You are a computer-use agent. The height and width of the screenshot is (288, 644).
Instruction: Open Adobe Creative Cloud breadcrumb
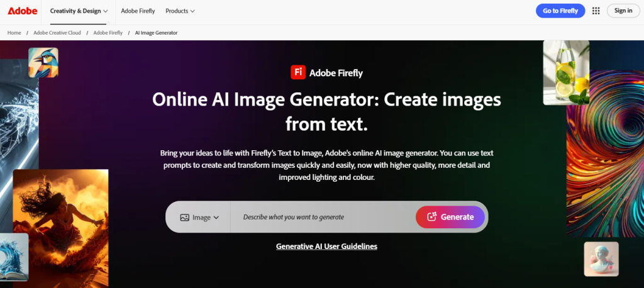pos(57,33)
